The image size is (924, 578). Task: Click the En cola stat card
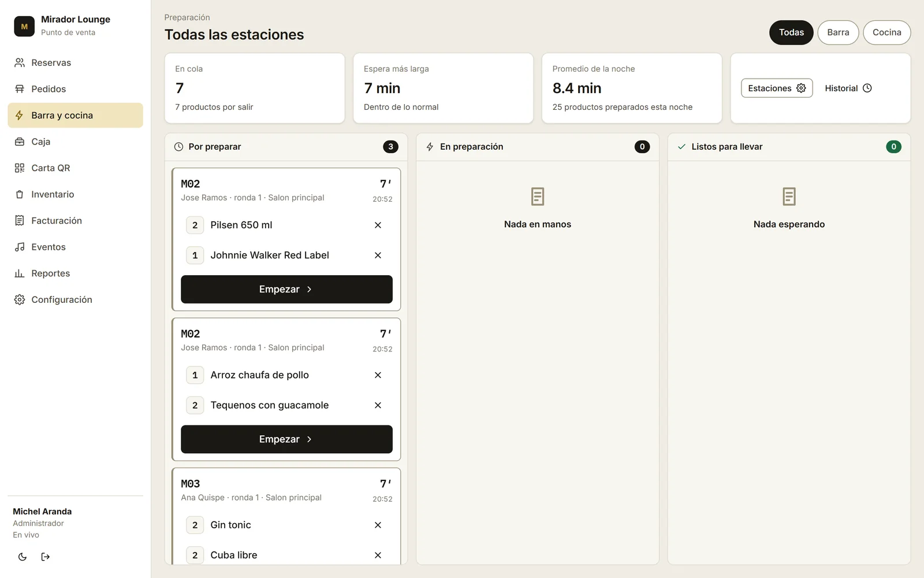tap(255, 88)
